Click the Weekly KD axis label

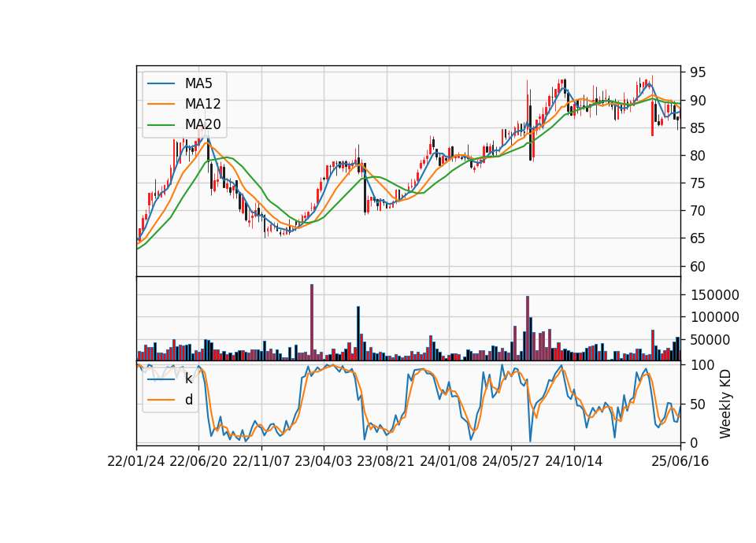coord(725,404)
